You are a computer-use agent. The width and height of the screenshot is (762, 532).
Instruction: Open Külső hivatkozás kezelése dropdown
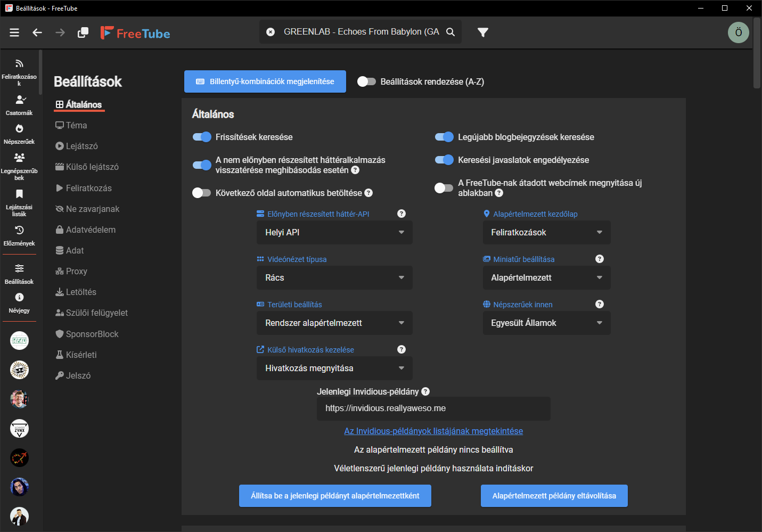[x=334, y=369]
